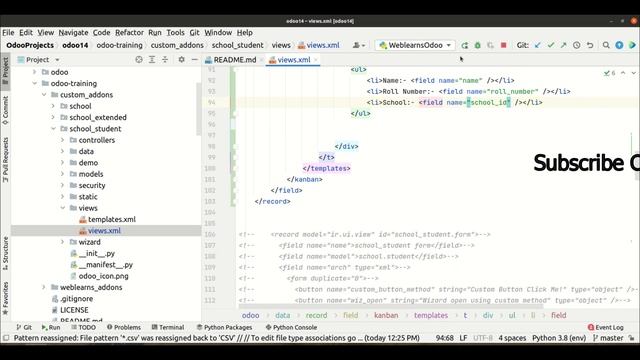640x360 pixels.
Task: Open Event Log in status bar
Action: tap(605, 327)
